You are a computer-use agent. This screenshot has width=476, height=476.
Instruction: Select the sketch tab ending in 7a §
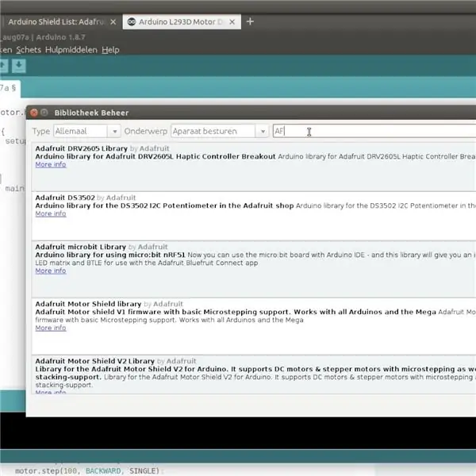pos(9,88)
